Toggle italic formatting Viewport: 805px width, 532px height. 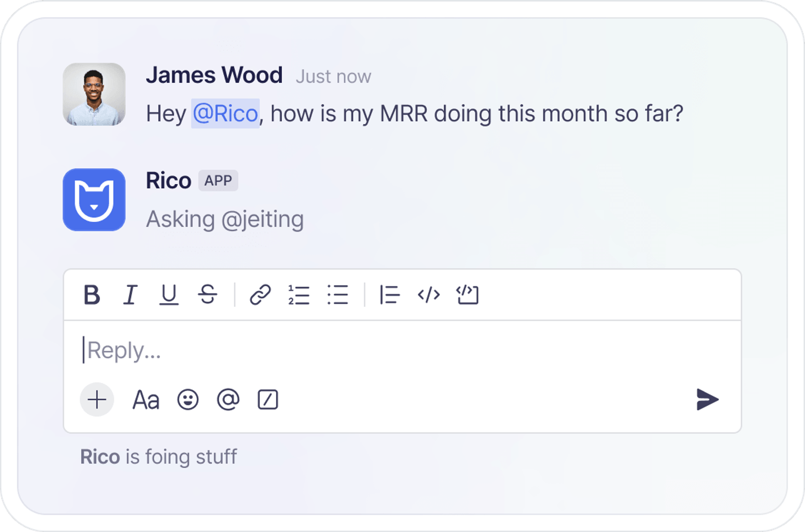tap(130, 294)
